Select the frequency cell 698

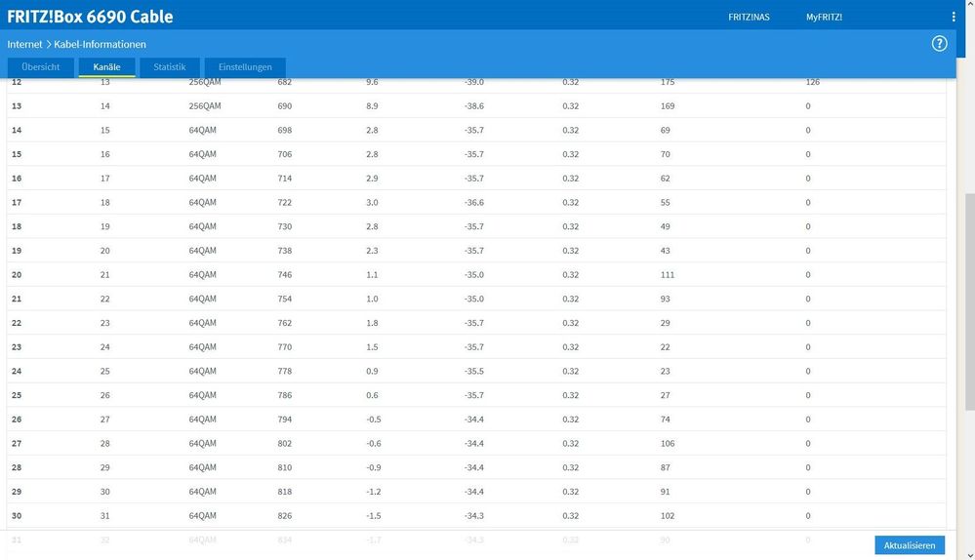(x=285, y=131)
